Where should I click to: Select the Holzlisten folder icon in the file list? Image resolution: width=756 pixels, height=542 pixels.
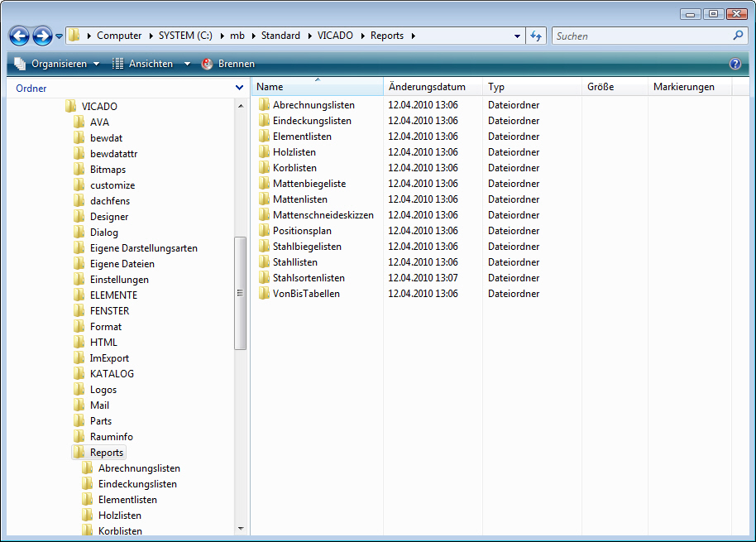tap(264, 152)
